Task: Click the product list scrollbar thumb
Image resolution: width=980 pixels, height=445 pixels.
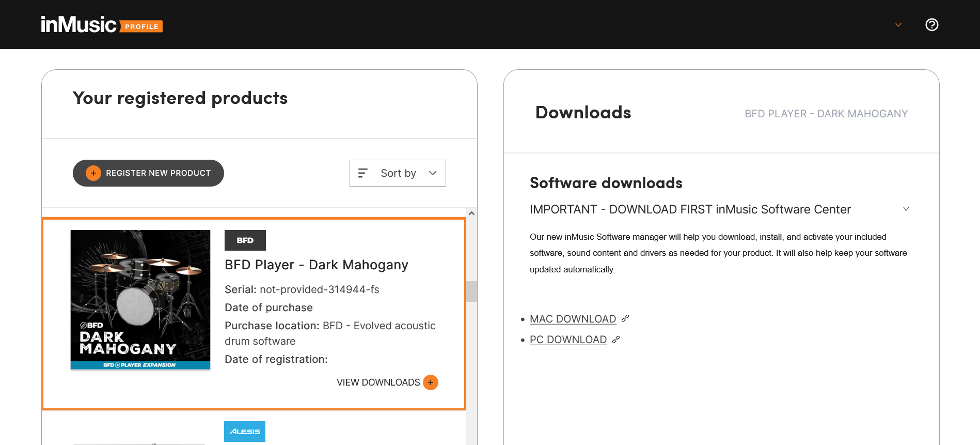Action: [x=471, y=291]
